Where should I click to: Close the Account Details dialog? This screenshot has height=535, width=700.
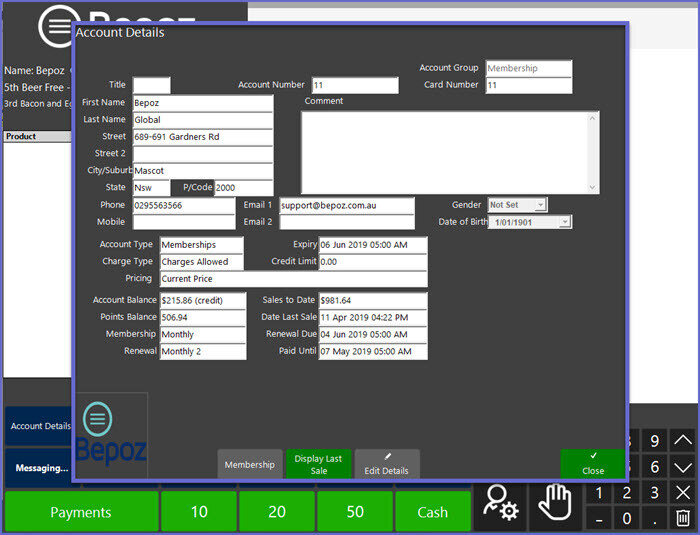pyautogui.click(x=593, y=464)
